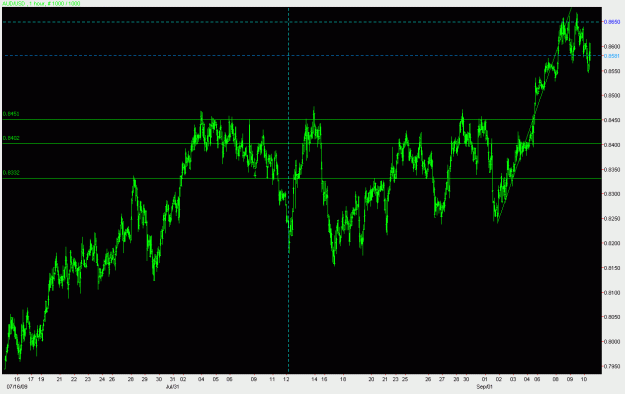Click the 0.8450 price axis label
This screenshot has width=625, height=394.
[x=612, y=120]
